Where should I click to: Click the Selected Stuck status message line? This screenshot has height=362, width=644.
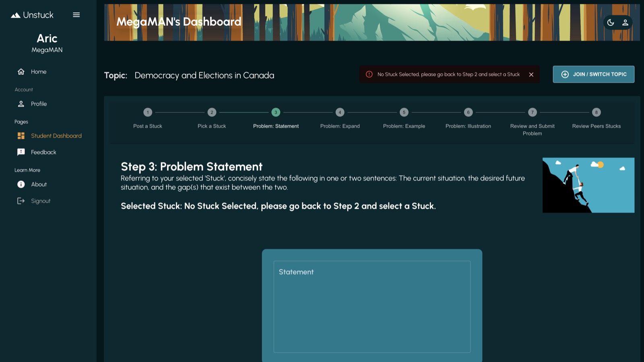278,206
